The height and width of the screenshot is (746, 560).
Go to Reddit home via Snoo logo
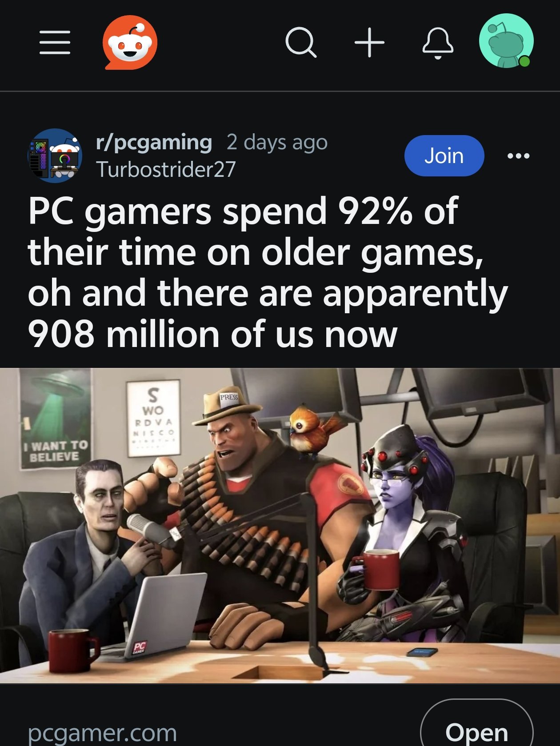pyautogui.click(x=130, y=43)
